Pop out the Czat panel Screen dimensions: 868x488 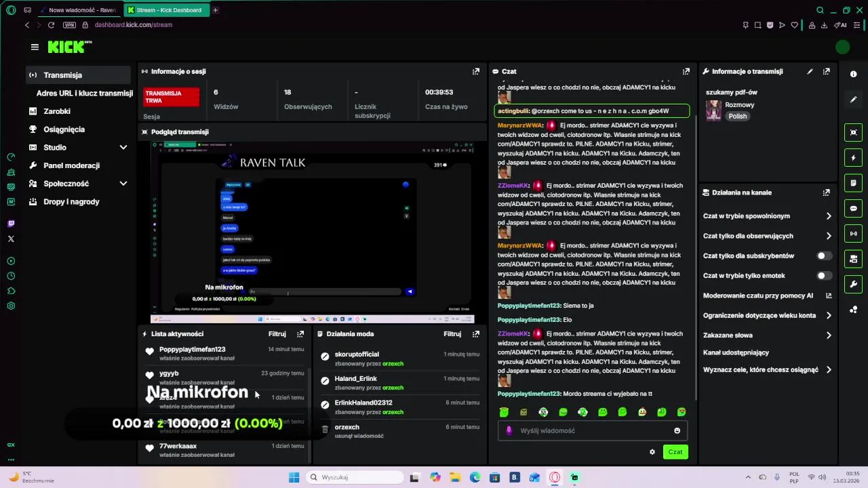(686, 71)
